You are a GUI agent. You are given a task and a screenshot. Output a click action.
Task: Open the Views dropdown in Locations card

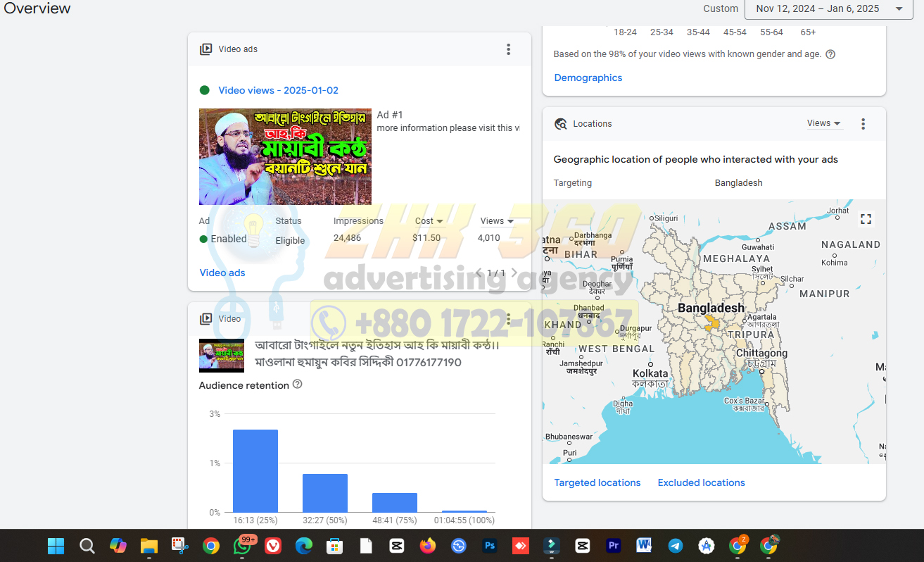(824, 123)
